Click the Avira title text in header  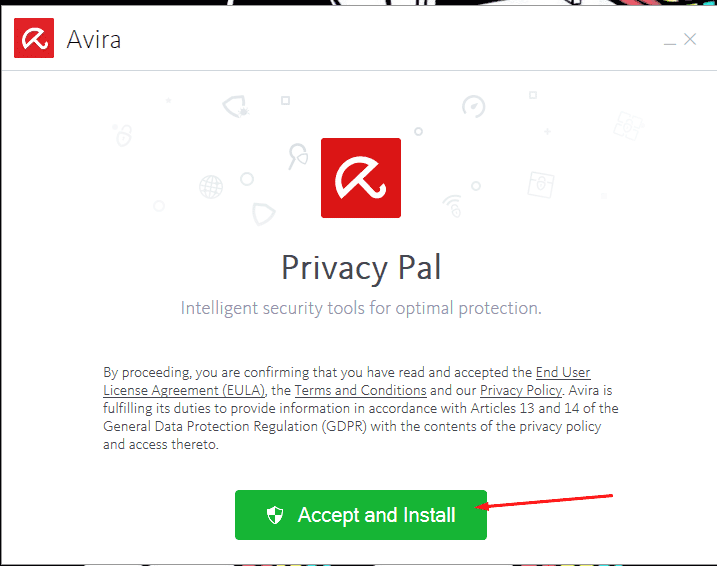coord(93,41)
